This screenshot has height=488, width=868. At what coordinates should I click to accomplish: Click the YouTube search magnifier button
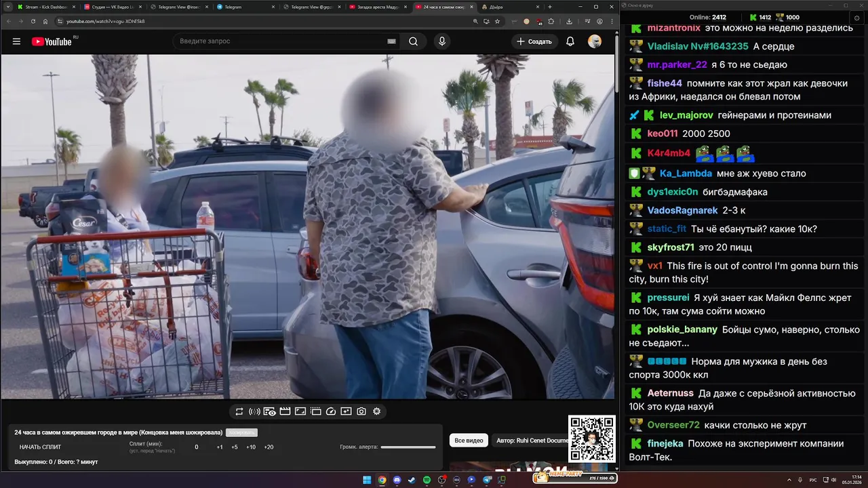click(x=413, y=41)
